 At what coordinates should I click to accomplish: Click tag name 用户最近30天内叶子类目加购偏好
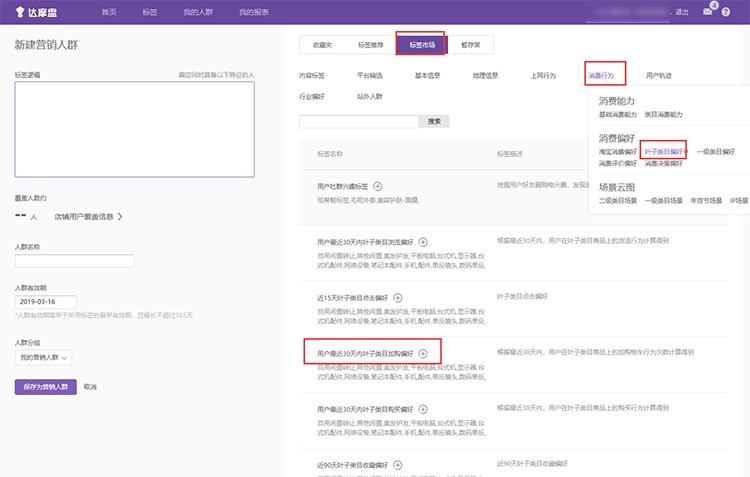[365, 354]
